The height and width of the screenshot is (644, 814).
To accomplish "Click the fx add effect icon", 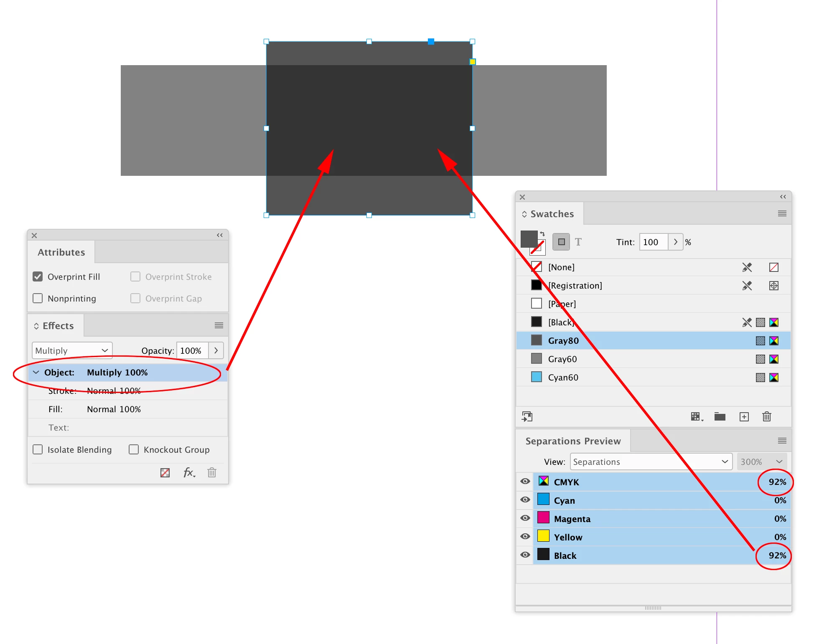I will [189, 472].
